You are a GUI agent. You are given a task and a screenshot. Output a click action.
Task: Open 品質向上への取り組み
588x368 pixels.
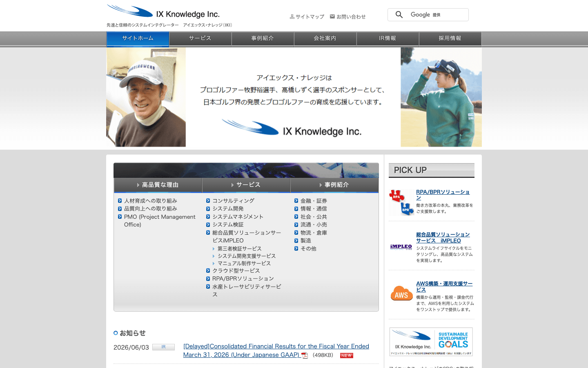tap(150, 209)
